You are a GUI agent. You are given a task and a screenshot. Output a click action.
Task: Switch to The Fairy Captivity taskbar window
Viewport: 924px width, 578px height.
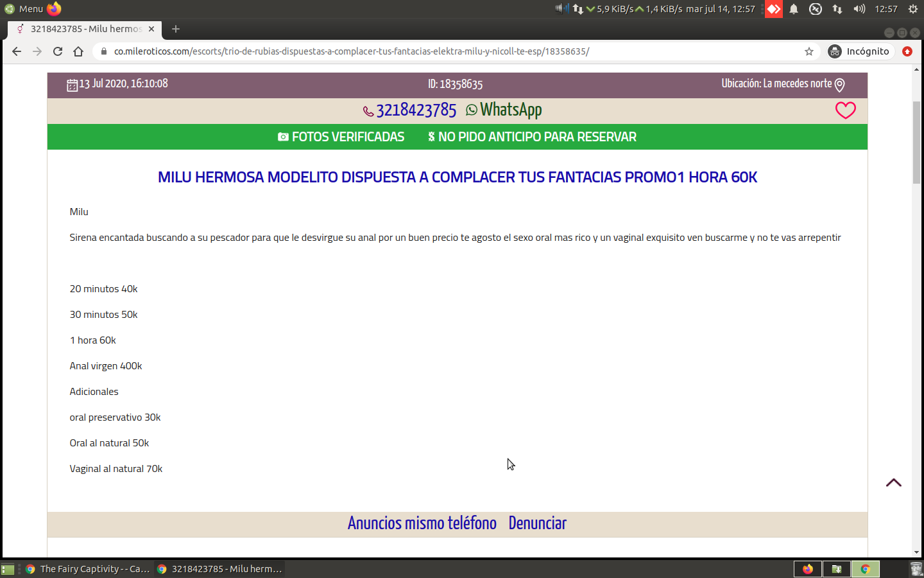(x=87, y=569)
